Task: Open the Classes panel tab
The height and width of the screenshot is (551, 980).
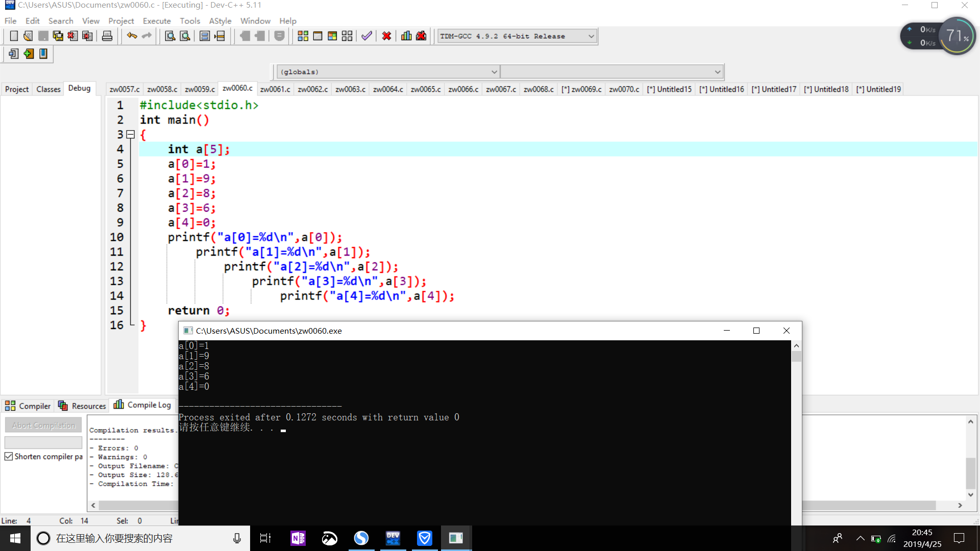Action: coord(48,89)
